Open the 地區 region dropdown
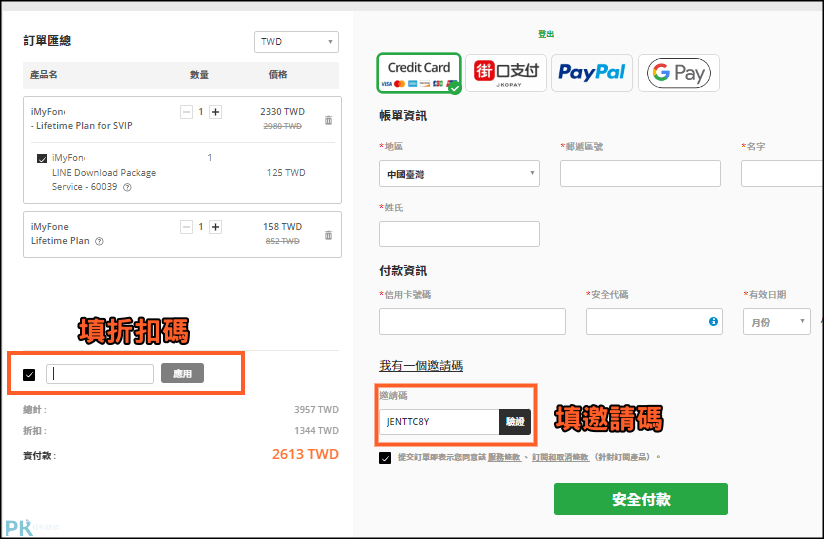 [459, 174]
